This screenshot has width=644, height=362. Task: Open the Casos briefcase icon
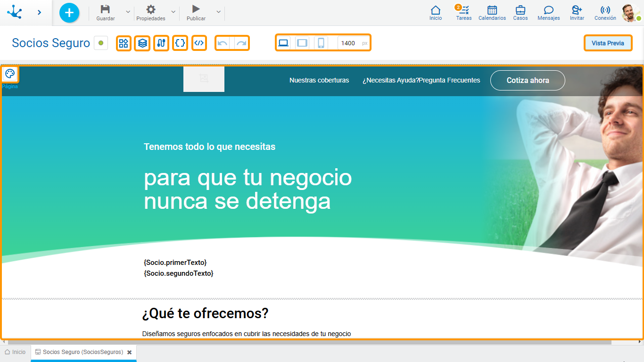click(520, 10)
